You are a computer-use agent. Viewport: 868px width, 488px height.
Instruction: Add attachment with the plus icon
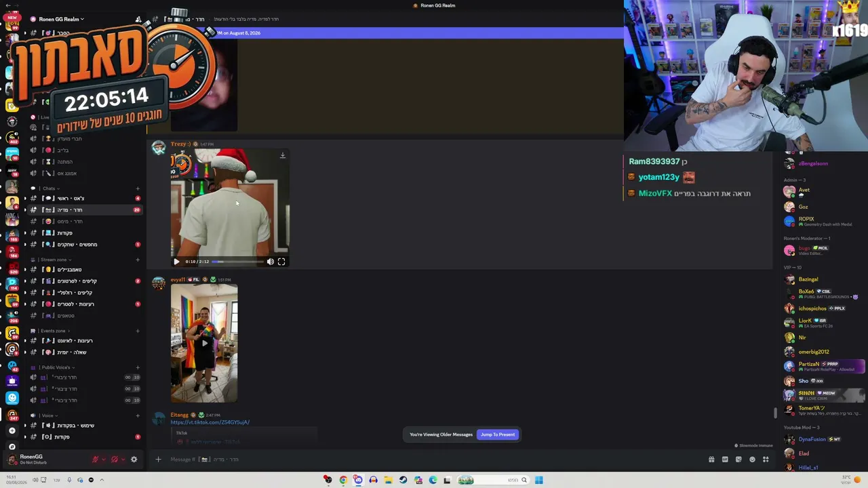click(x=158, y=460)
